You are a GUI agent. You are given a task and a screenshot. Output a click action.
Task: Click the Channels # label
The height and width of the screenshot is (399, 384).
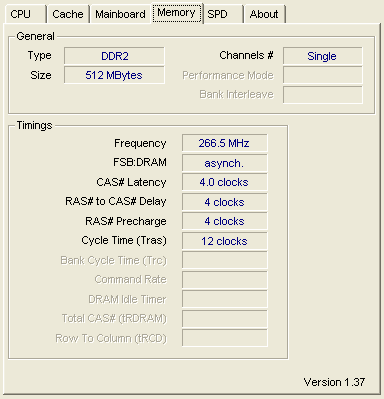246,55
